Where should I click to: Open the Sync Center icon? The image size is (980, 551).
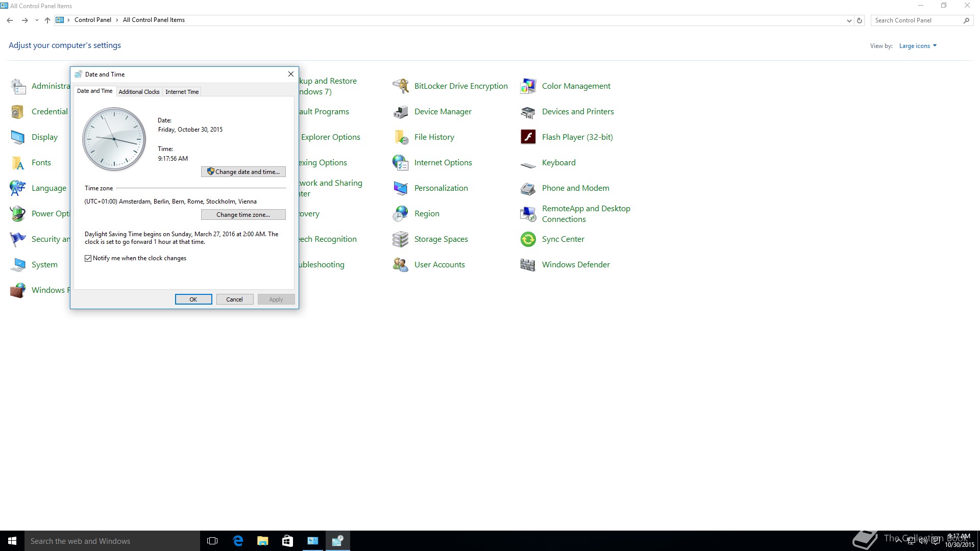(528, 239)
